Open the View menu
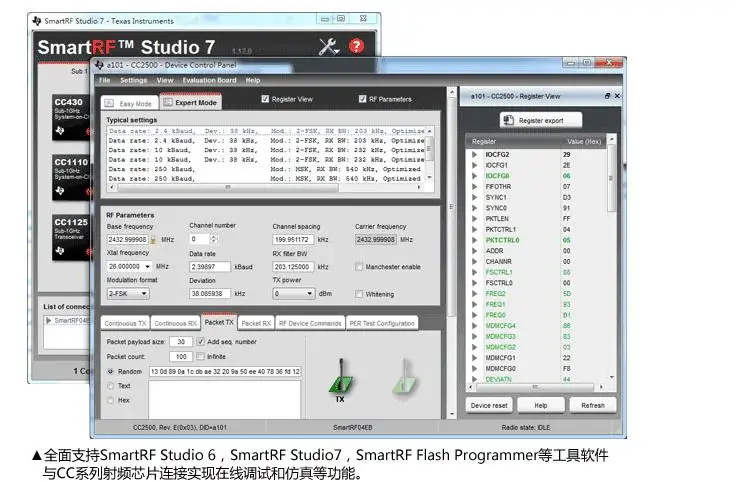 165,80
